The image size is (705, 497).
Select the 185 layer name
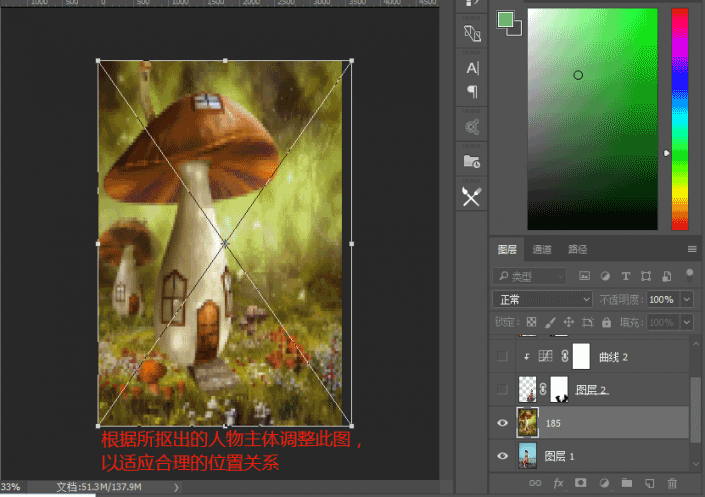[553, 423]
